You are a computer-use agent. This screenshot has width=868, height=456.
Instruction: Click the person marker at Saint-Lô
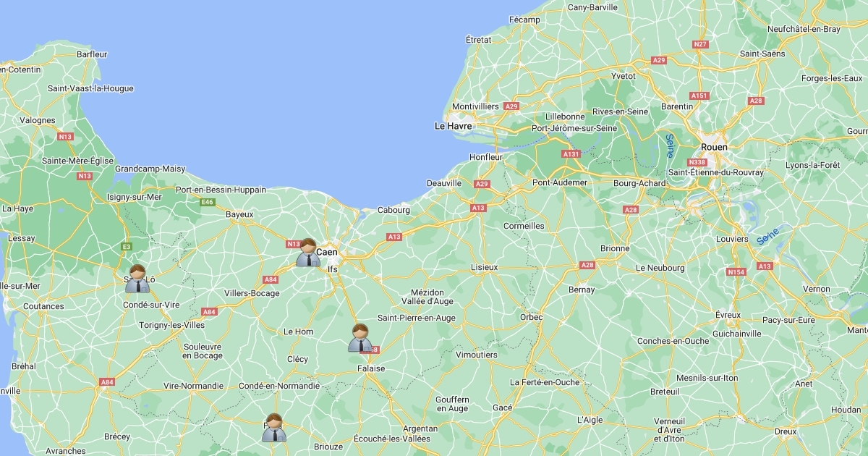[137, 279]
